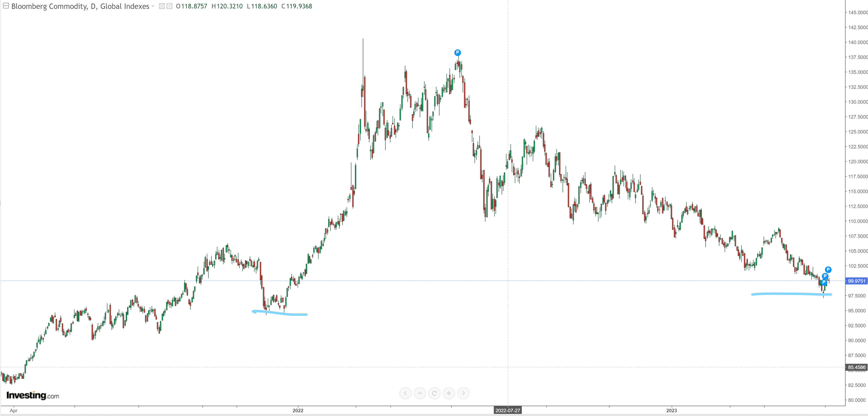This screenshot has height=416, width=868.
Task: Click the high value H 120.3210
Action: [227, 6]
